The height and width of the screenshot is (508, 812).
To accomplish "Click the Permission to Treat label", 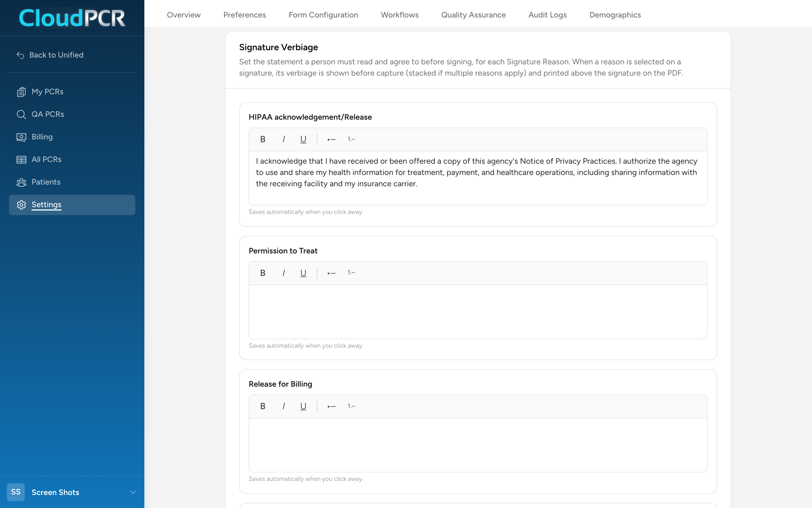I will (x=283, y=251).
